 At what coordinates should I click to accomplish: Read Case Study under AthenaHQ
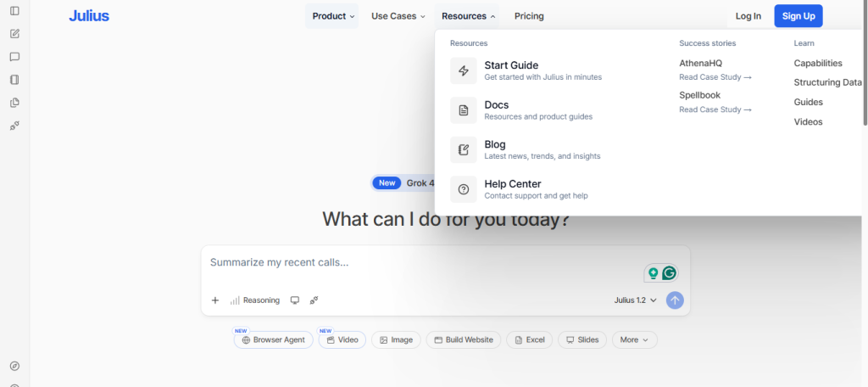point(715,77)
